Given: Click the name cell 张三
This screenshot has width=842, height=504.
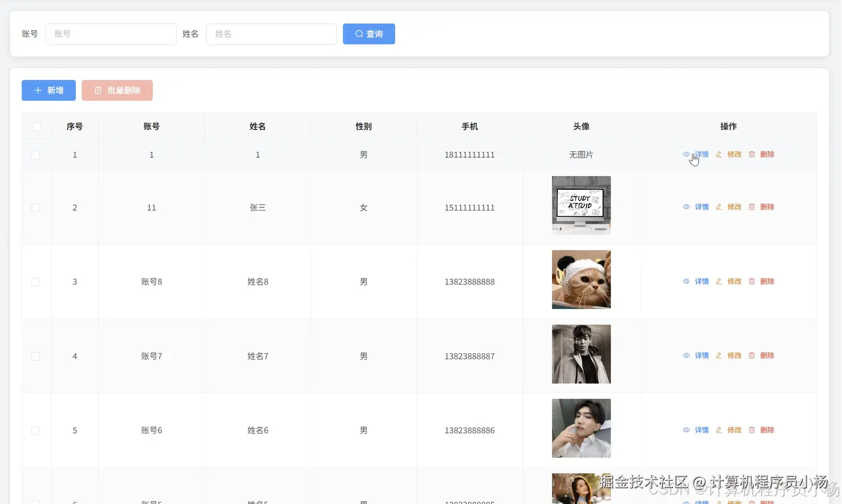Looking at the screenshot, I should (258, 208).
